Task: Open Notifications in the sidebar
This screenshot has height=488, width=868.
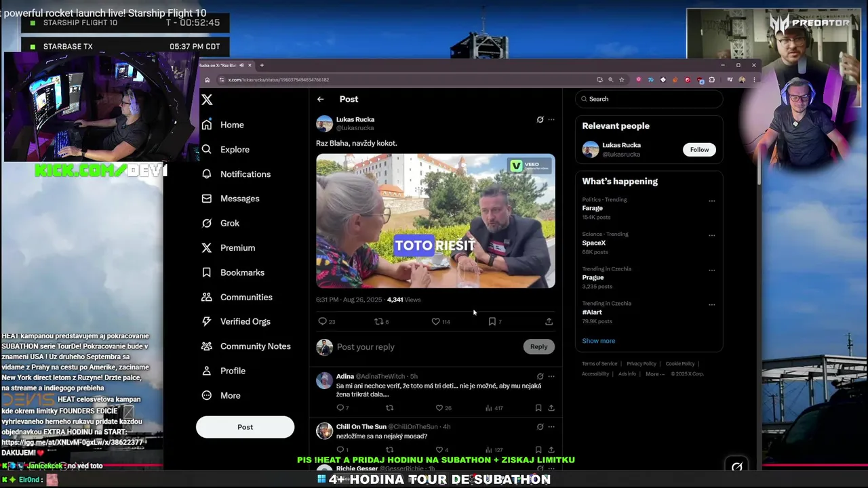Action: pyautogui.click(x=236, y=174)
